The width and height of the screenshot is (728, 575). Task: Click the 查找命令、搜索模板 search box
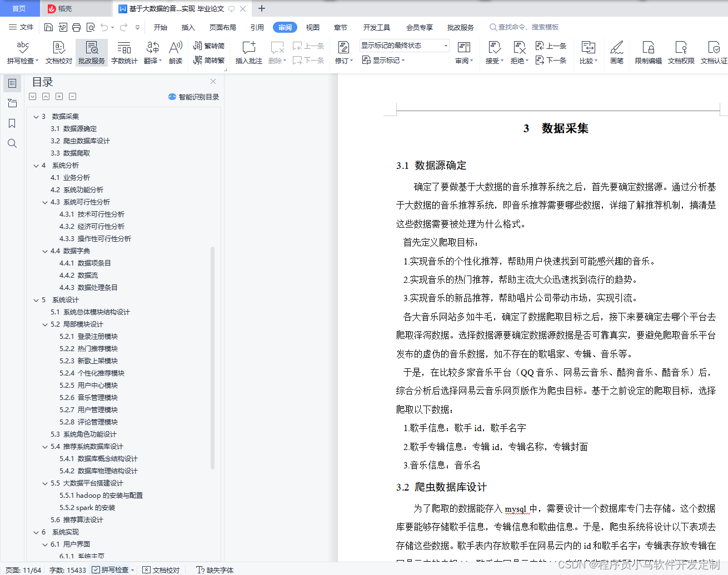[x=524, y=27]
